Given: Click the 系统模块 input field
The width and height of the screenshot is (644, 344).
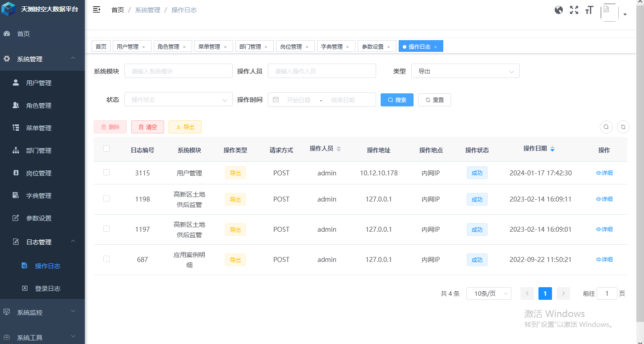Looking at the screenshot, I should [178, 71].
